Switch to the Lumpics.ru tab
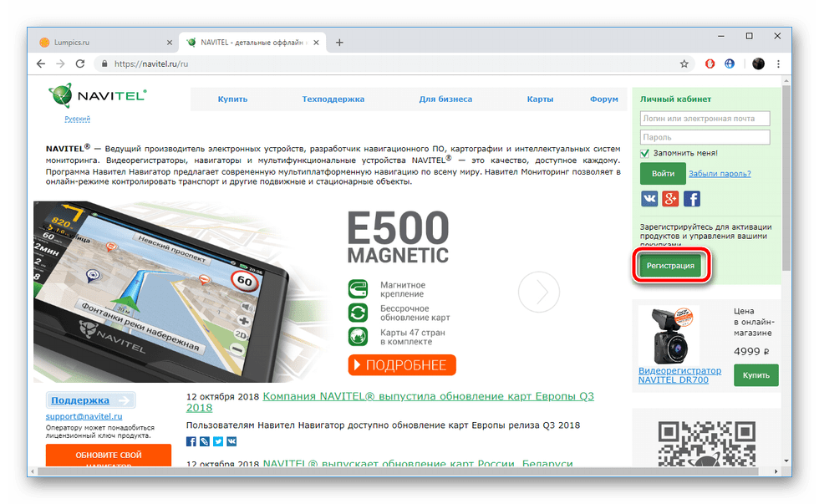This screenshot has width=819, height=504. [x=102, y=43]
